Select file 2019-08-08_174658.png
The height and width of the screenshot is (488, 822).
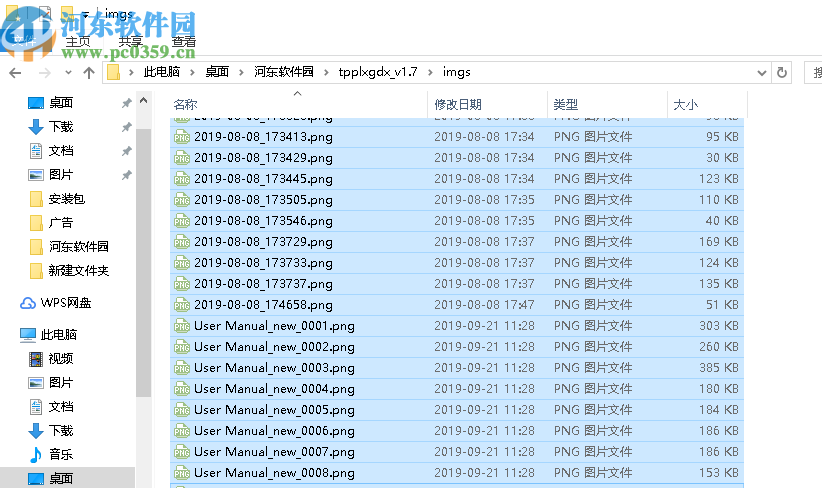(x=263, y=305)
